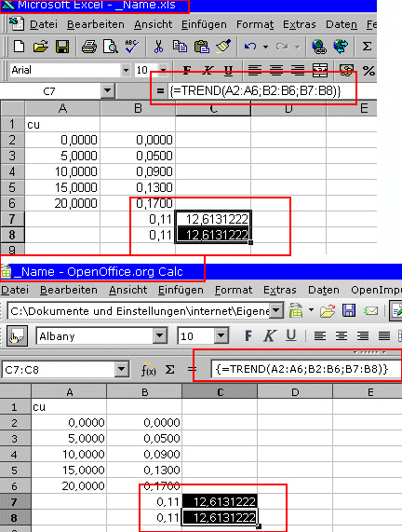The image size is (402, 532).
Task: Open OpenOffice Function Wizard f(x) icon
Action: click(149, 370)
